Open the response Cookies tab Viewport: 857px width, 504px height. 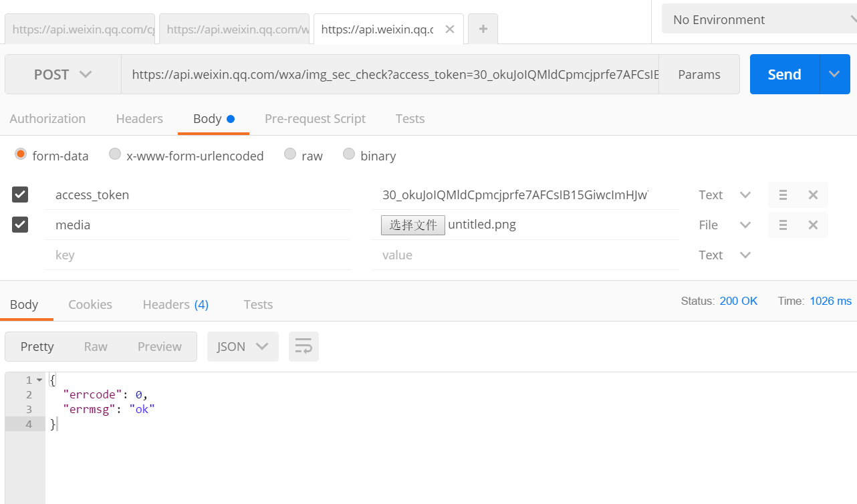click(x=90, y=304)
